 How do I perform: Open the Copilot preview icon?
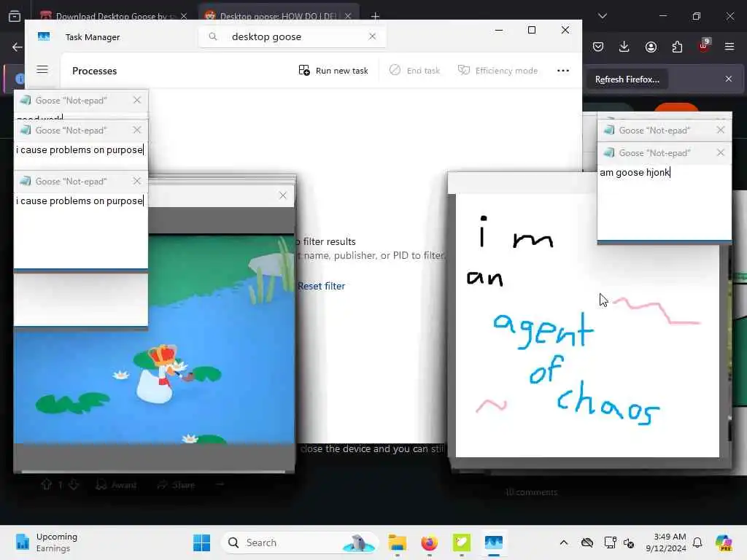[724, 542]
